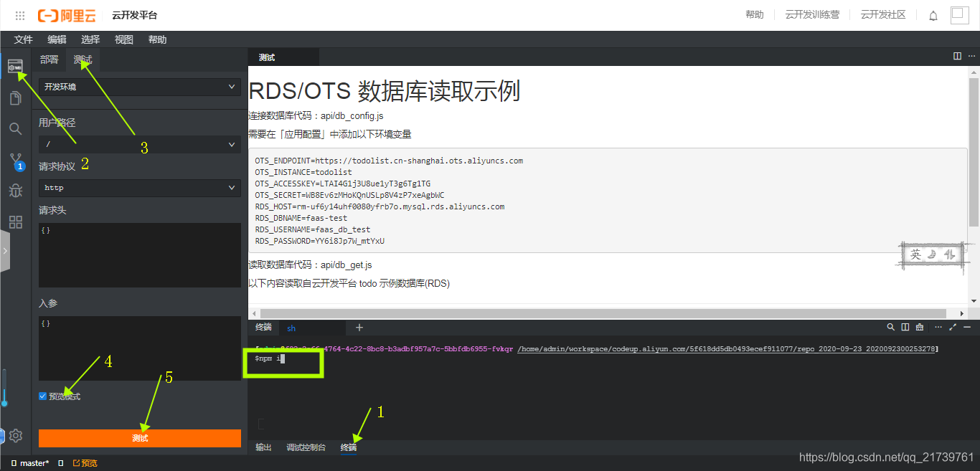
Task: Maximize the terminal panel
Action: 953,327
